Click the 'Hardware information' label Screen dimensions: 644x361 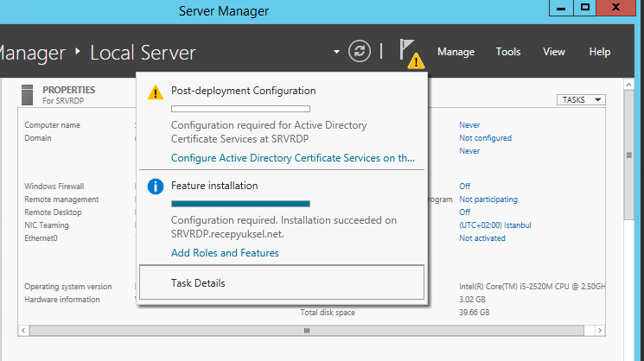click(61, 300)
